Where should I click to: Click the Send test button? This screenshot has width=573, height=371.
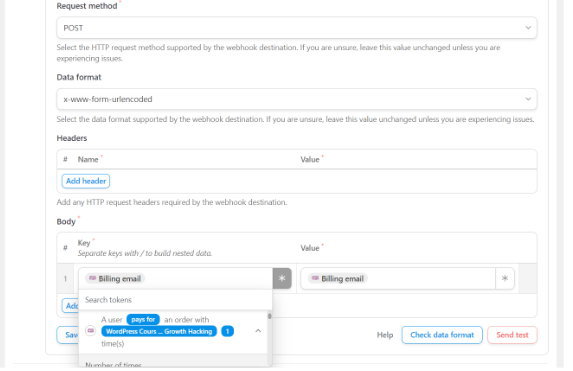click(512, 335)
